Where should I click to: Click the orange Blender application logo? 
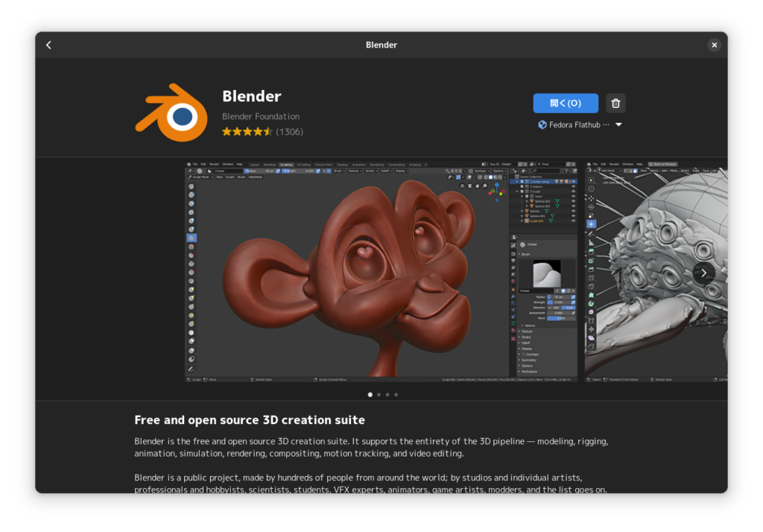pyautogui.click(x=171, y=113)
